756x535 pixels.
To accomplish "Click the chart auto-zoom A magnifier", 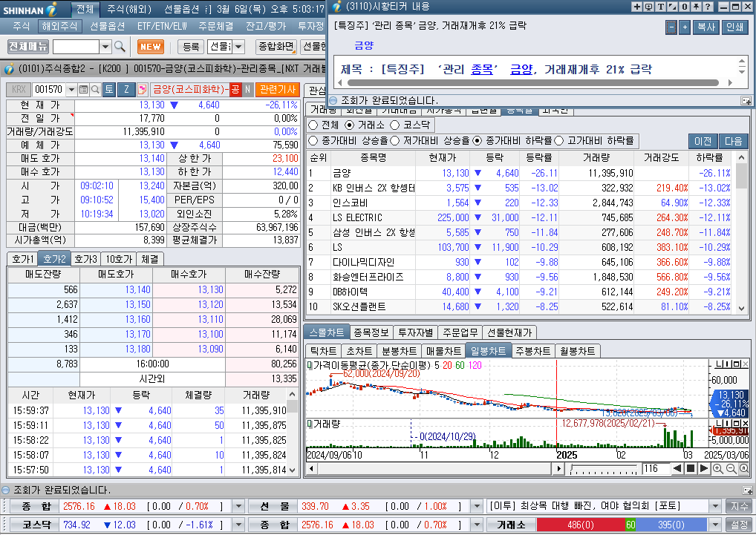I will pyautogui.click(x=744, y=468).
